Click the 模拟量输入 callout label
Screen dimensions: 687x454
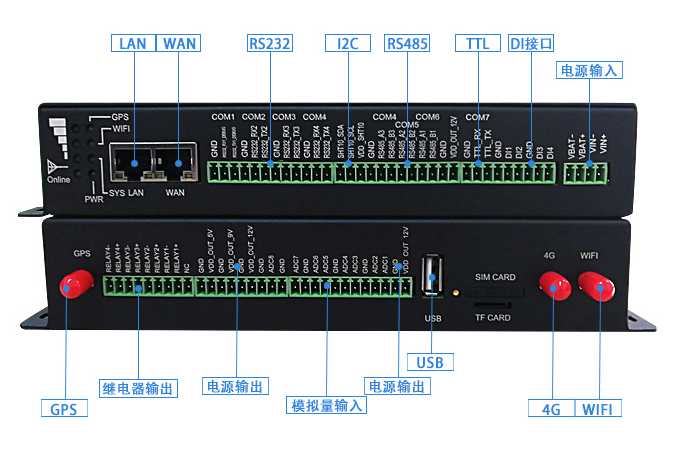point(327,405)
